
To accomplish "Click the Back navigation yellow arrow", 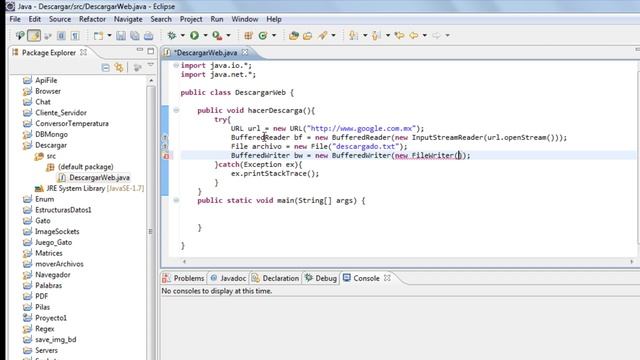I will [414, 36].
